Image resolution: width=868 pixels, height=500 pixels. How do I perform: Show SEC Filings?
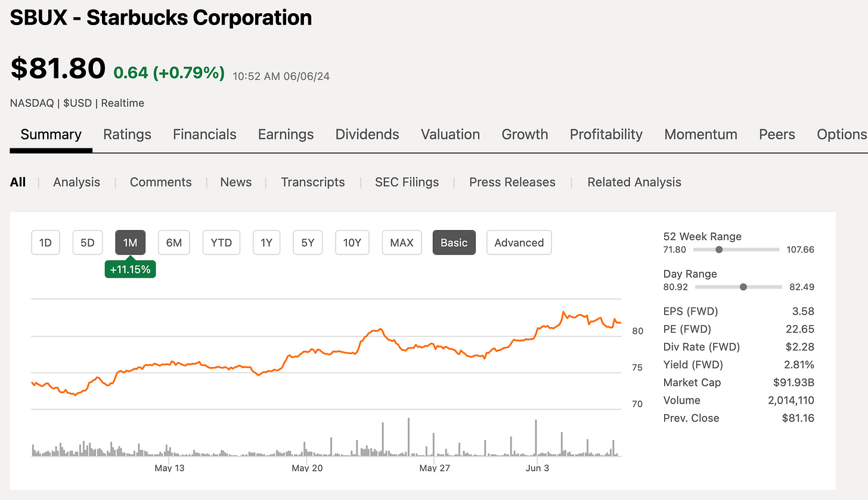tap(407, 182)
